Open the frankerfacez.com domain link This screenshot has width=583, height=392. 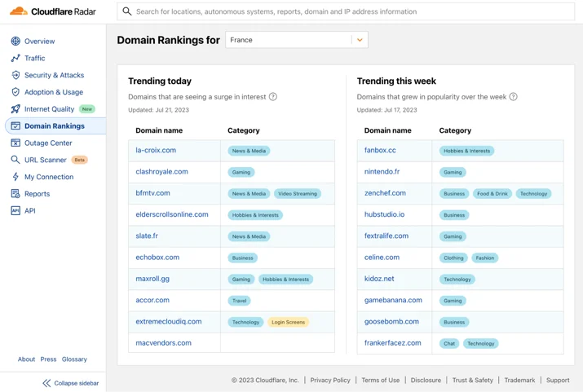click(x=393, y=343)
